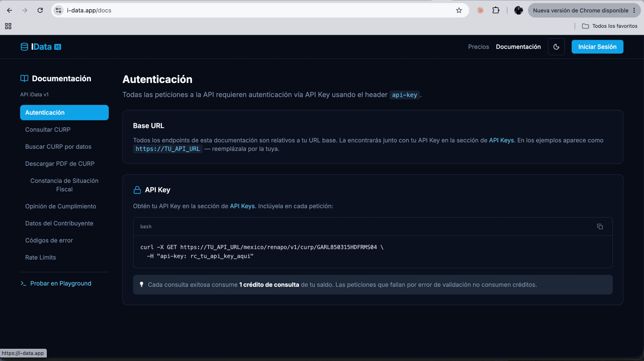The height and width of the screenshot is (361, 644).
Task: Open Rate Limits section
Action: [x=64, y=258]
